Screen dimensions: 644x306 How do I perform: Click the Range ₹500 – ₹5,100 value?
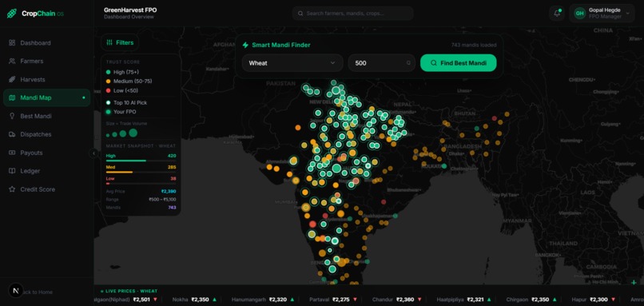point(163,199)
